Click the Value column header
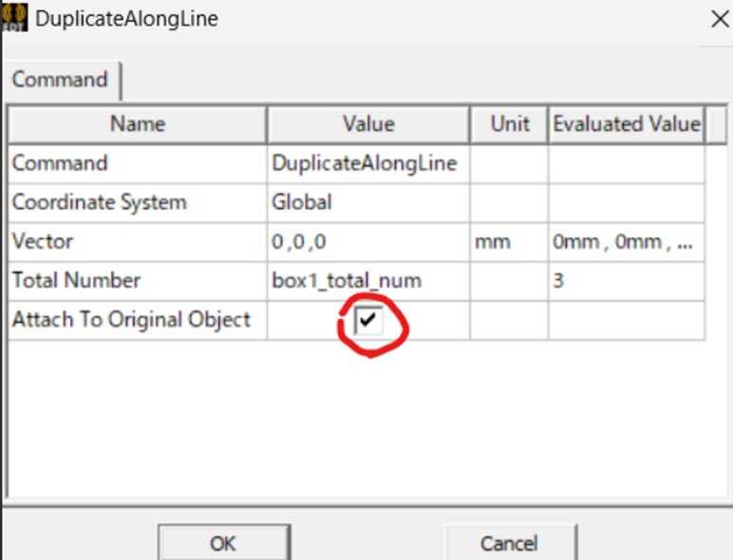Viewport: 733px width, 560px height. (367, 123)
